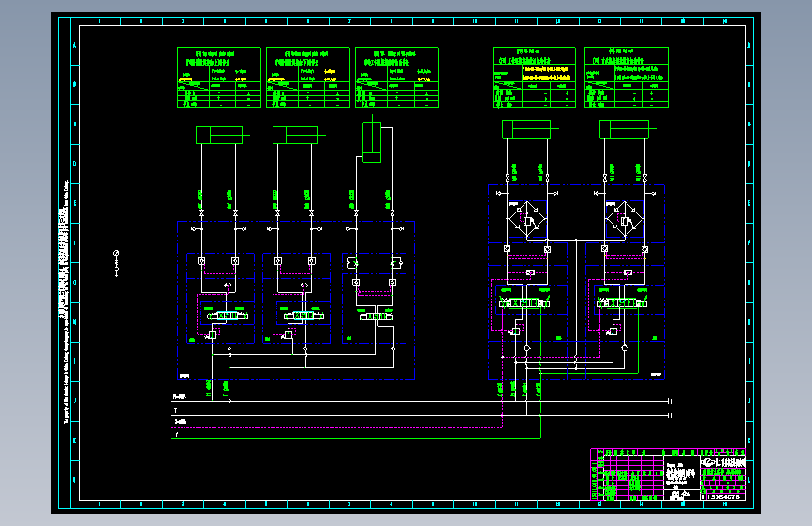Click drawing number "13054075" in title block
812x526 pixels.
(x=723, y=497)
